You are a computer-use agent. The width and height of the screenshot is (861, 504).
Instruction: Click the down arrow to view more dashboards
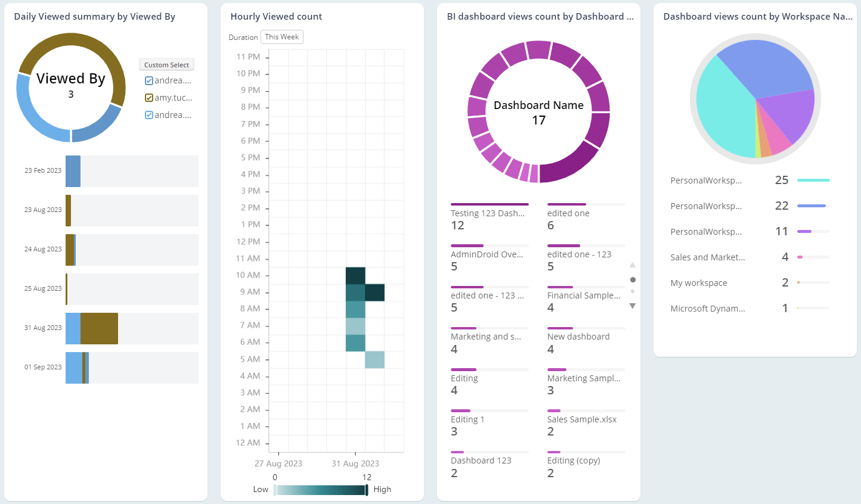pyautogui.click(x=633, y=305)
